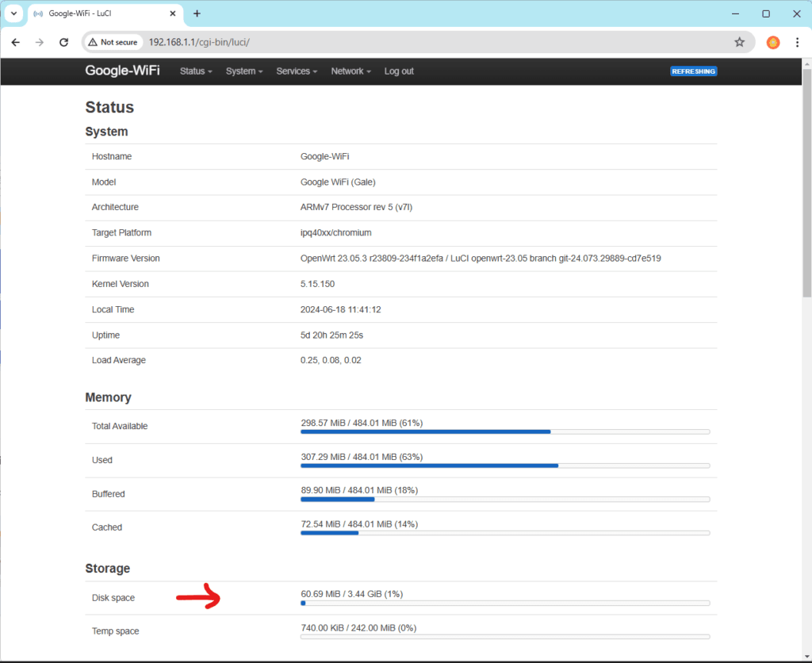Open a new browser tab

(x=197, y=13)
